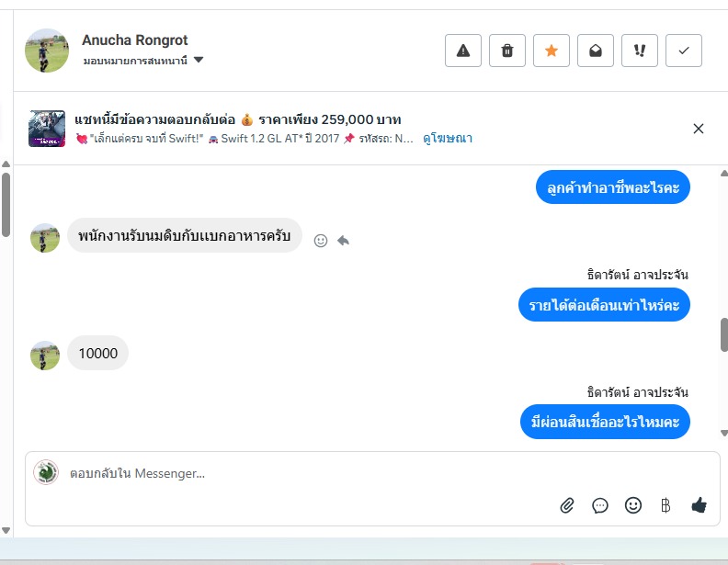Select the ลูกค้าทำอาชีพอะไรคะ message bubble
Image resolution: width=728 pixels, height=565 pixels.
pyautogui.click(x=613, y=187)
